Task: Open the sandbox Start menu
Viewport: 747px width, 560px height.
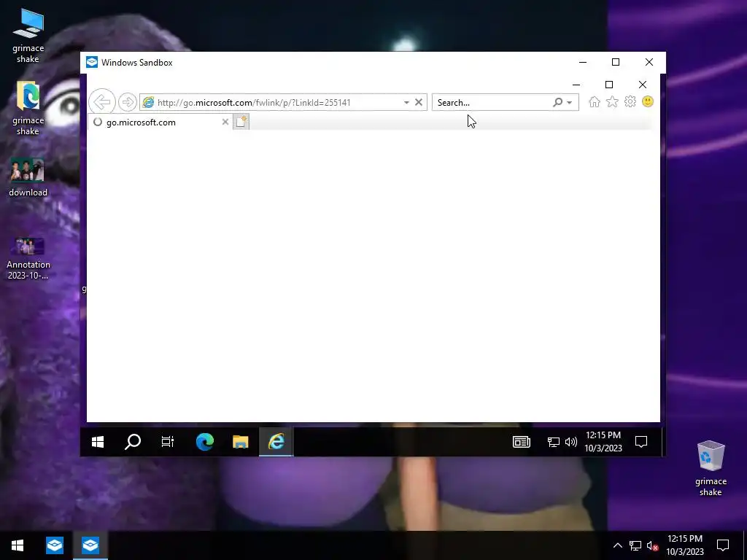Action: pos(98,442)
